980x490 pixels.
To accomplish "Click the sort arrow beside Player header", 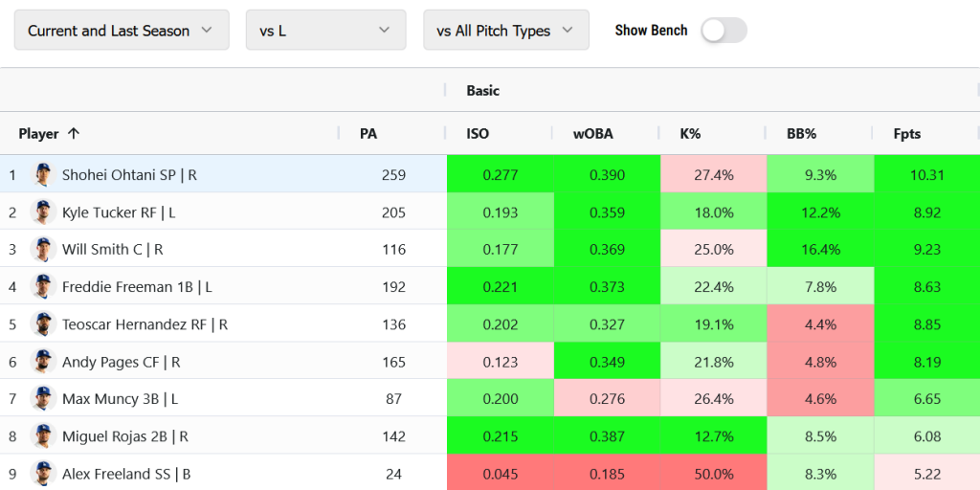I will 74,134.
